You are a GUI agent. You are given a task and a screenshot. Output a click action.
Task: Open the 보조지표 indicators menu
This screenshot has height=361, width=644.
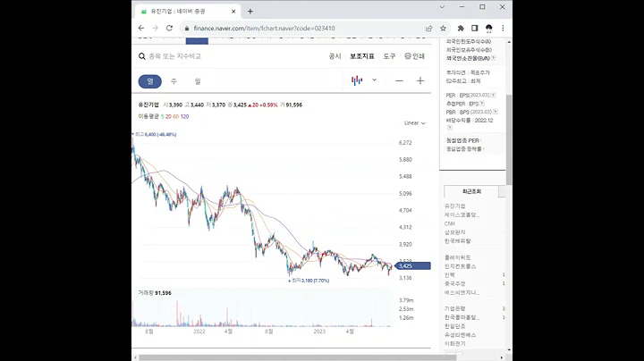(x=362, y=56)
